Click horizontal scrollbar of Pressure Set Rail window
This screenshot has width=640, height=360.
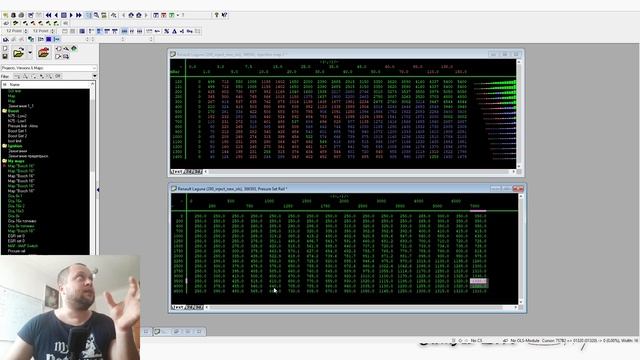tap(361, 307)
